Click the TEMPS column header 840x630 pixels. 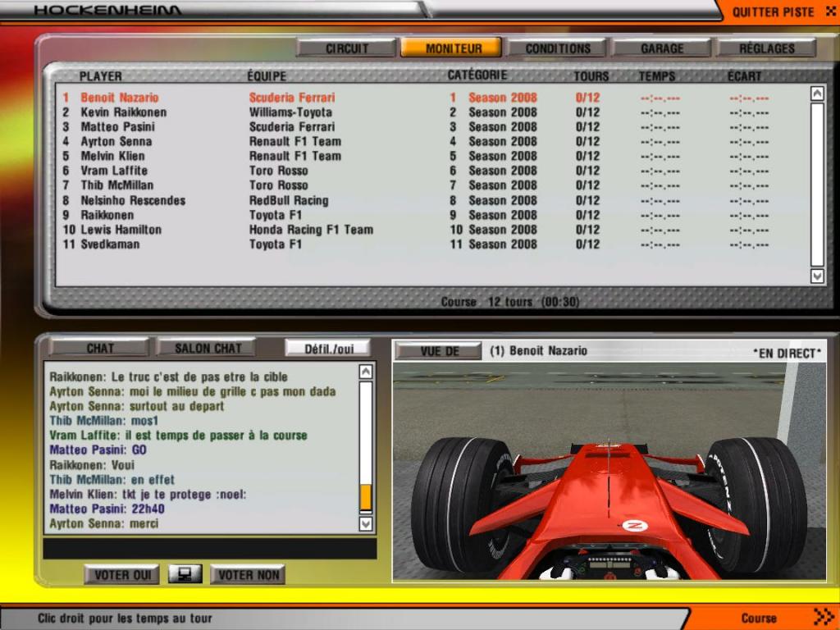pyautogui.click(x=657, y=76)
